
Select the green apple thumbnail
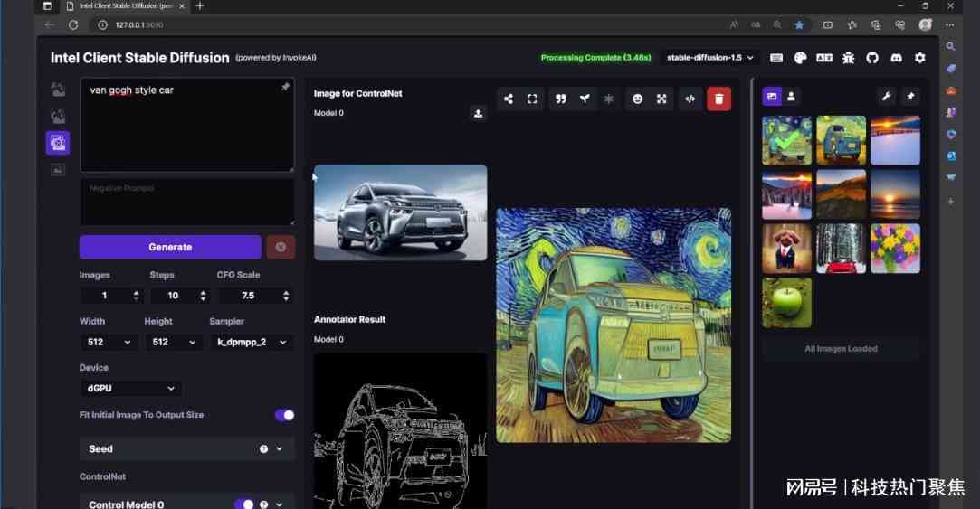[x=787, y=303]
